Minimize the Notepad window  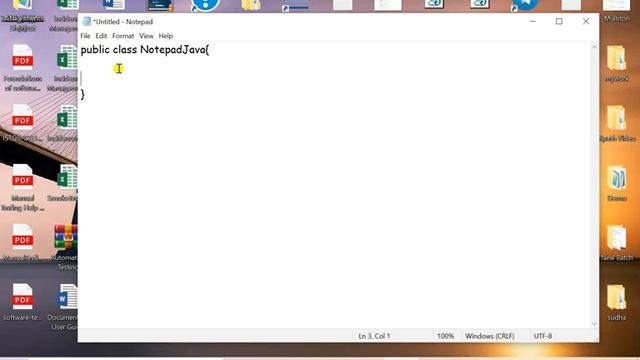tap(533, 21)
